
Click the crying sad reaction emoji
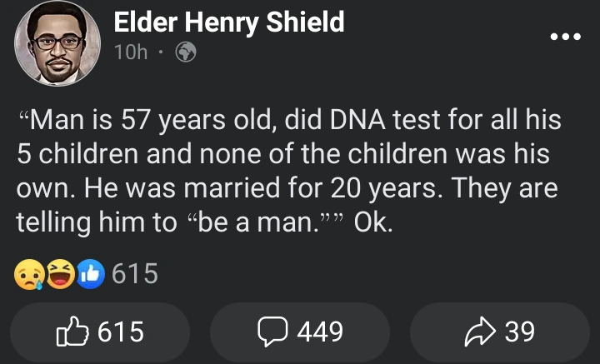[28, 274]
